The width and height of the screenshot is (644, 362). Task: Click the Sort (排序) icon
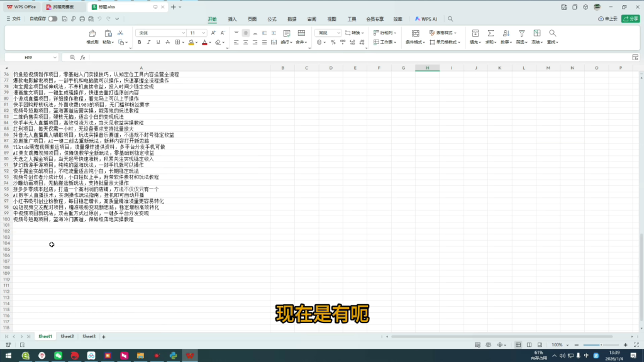[506, 33]
